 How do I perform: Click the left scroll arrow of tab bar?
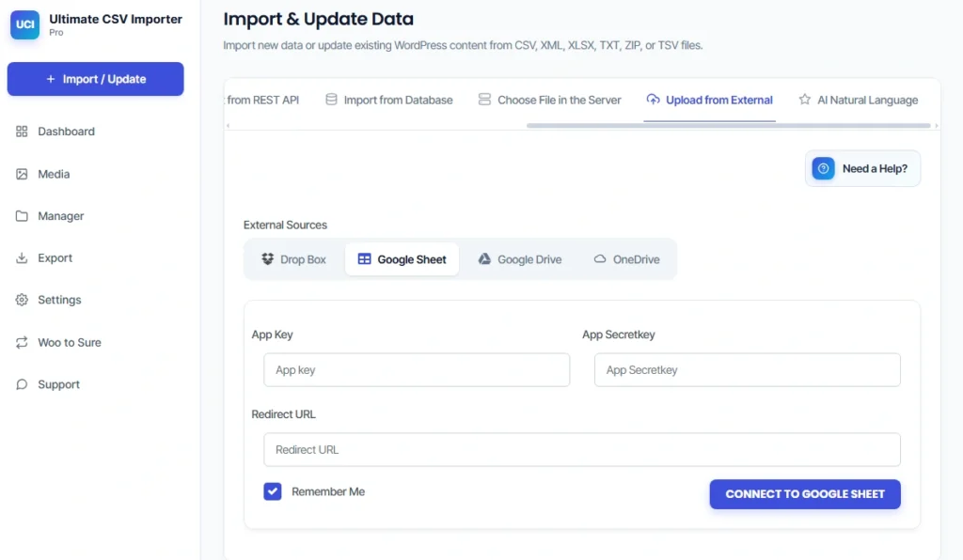point(228,126)
